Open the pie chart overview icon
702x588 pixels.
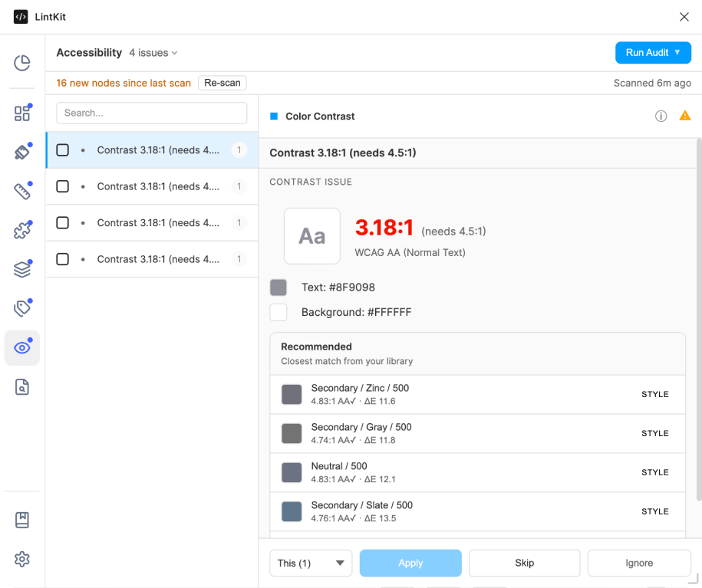tap(22, 63)
